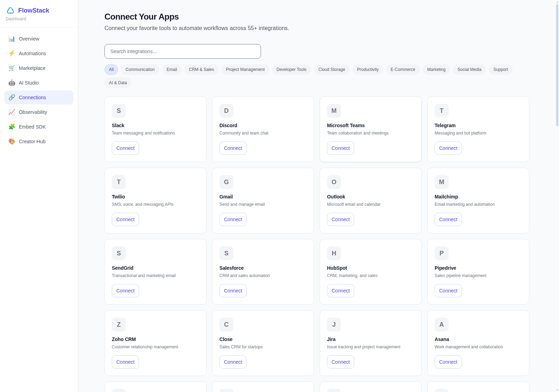The width and height of the screenshot is (559, 392).
Task: Connect Microsoft Teams
Action: pos(341,148)
